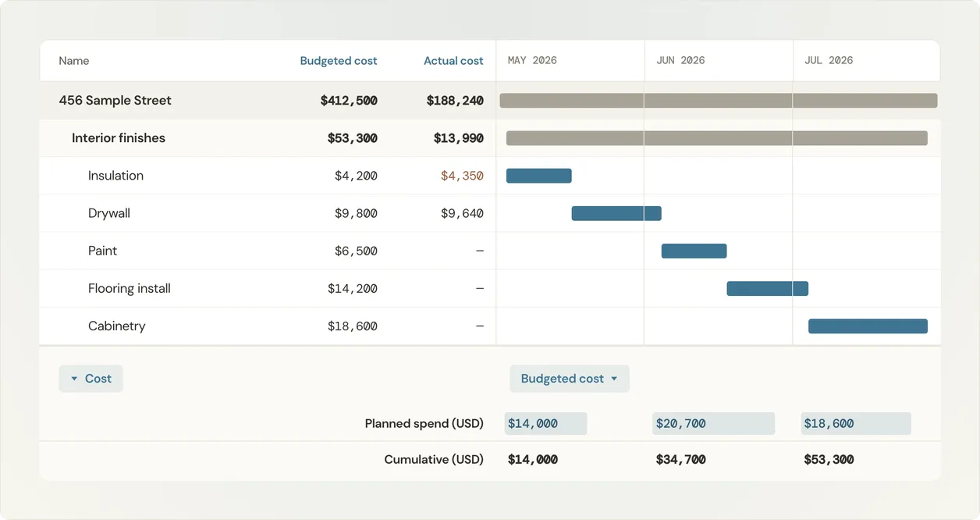Click Insulation budgeted cost $4,200

[356, 176]
